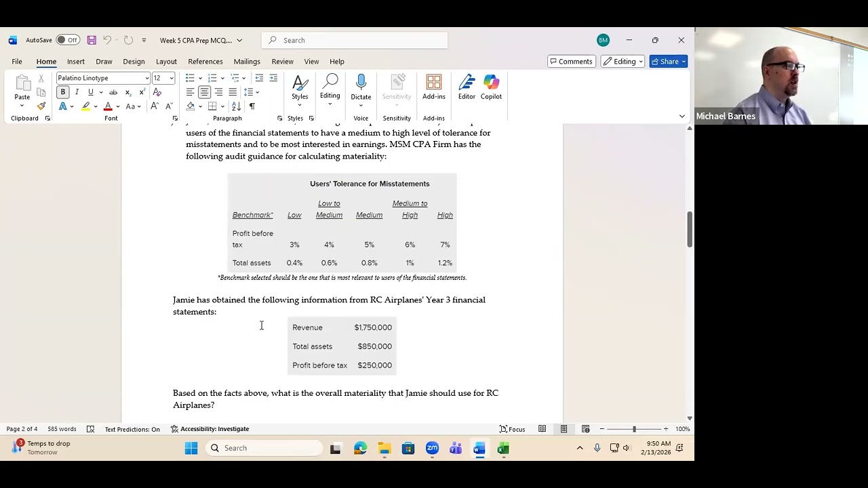The image size is (868, 488).
Task: Align text right
Action: coord(218,92)
